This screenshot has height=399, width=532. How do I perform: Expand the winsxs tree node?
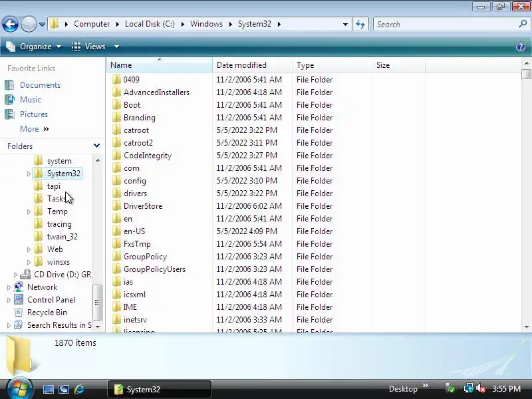click(x=29, y=262)
